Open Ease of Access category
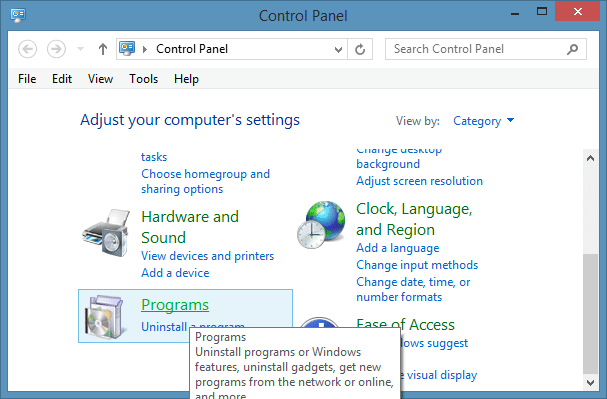607x399 pixels. pos(405,324)
